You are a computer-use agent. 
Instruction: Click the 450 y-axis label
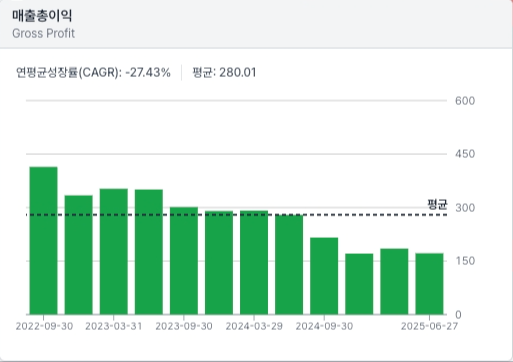[465, 154]
